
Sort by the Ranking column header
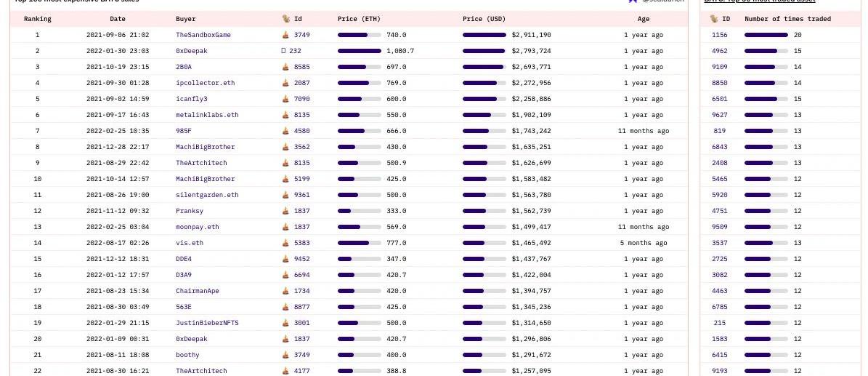tap(38, 19)
